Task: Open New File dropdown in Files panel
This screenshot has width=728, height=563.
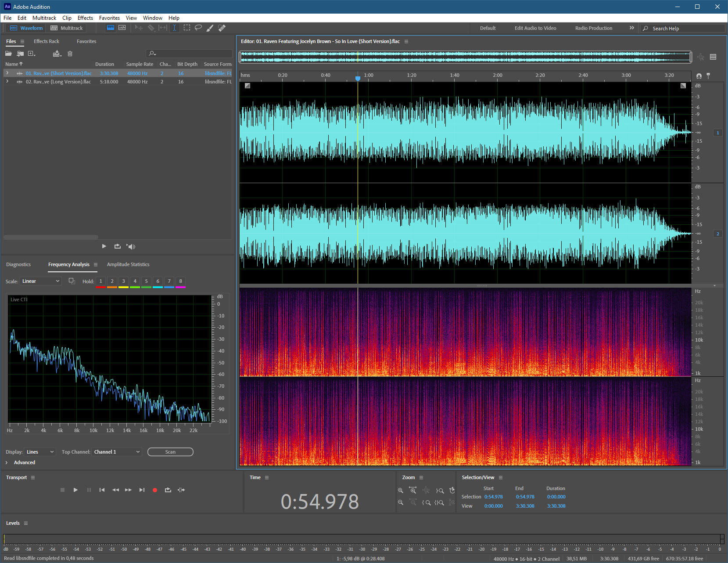Action: [32, 54]
